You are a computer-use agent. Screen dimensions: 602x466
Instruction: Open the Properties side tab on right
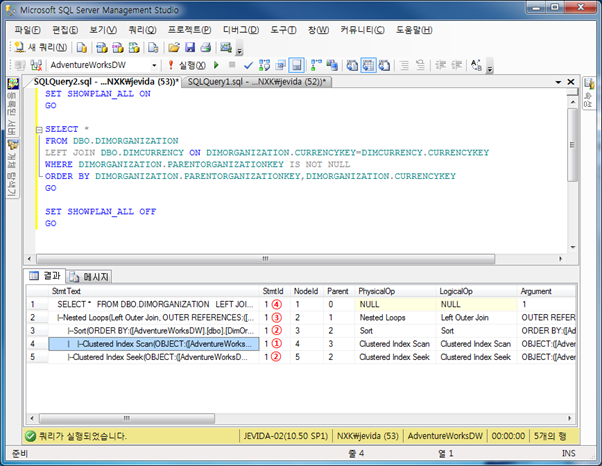click(x=589, y=93)
